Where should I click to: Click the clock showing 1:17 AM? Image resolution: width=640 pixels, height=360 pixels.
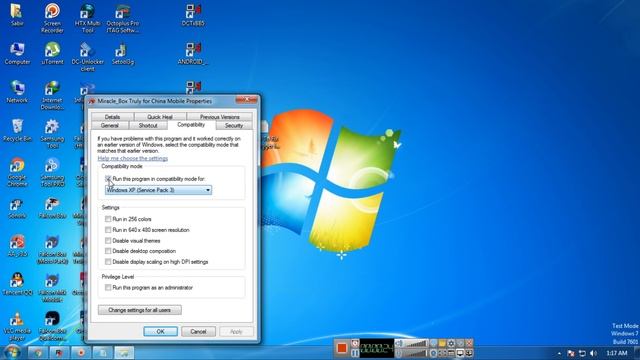[616, 353]
